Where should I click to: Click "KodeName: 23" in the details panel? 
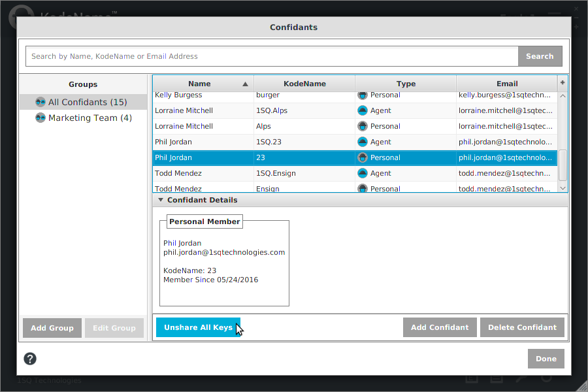[x=189, y=270]
